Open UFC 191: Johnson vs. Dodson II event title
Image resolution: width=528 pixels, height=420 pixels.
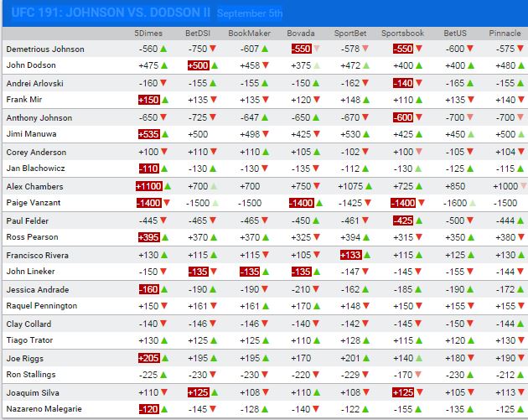pos(111,13)
